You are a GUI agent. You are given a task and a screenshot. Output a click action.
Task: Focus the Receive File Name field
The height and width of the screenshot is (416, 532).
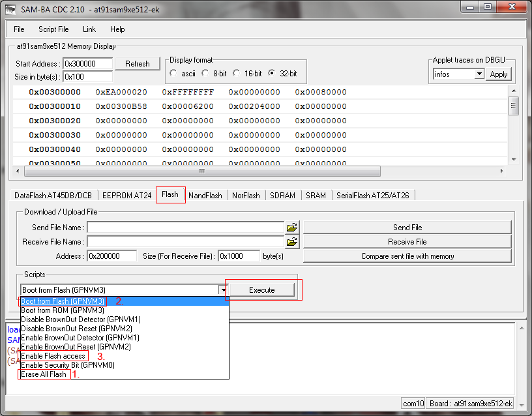coord(186,242)
